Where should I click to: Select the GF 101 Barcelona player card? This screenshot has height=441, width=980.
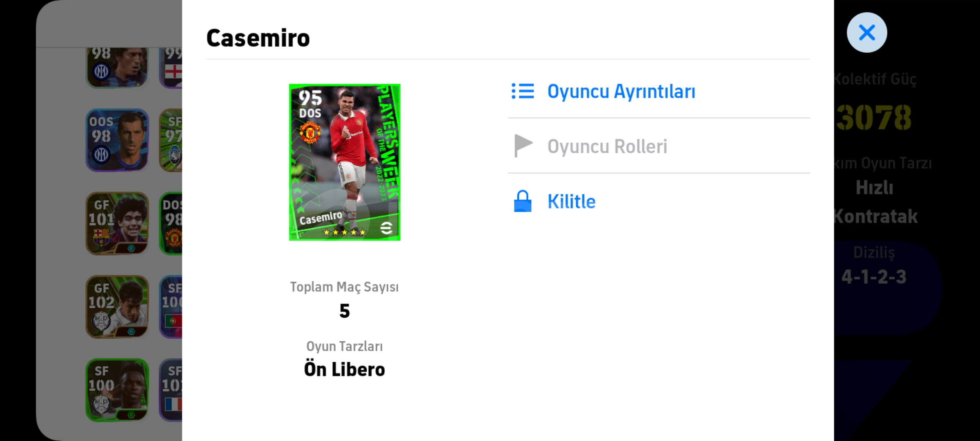pyautogui.click(x=117, y=223)
